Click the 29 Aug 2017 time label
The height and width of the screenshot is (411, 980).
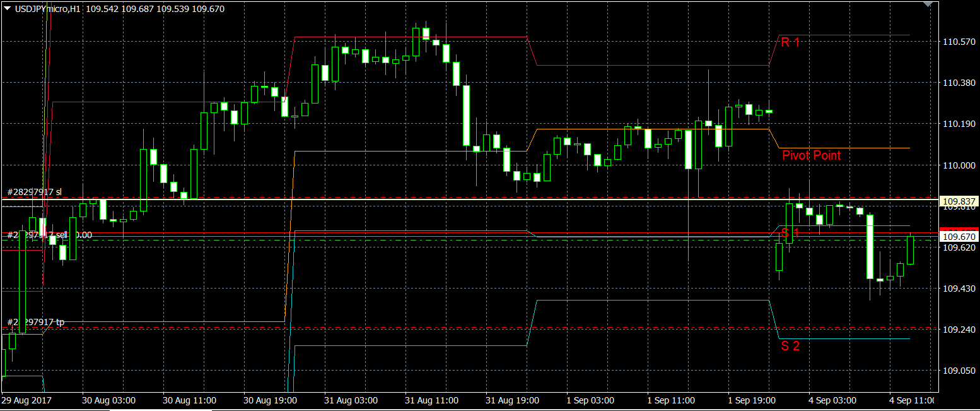(26, 400)
